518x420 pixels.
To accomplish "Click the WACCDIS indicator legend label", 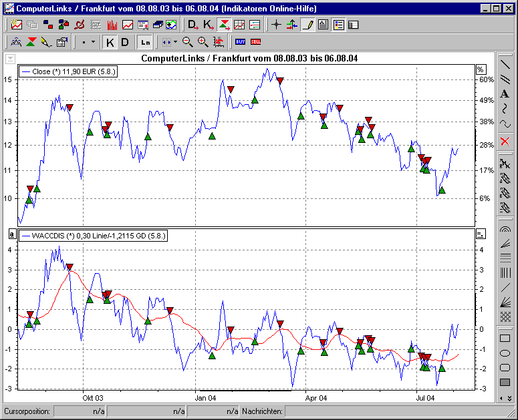I will point(94,236).
